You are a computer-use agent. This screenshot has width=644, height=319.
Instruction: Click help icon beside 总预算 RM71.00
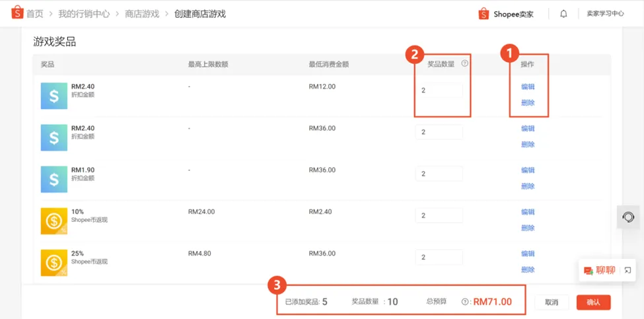[x=465, y=302]
